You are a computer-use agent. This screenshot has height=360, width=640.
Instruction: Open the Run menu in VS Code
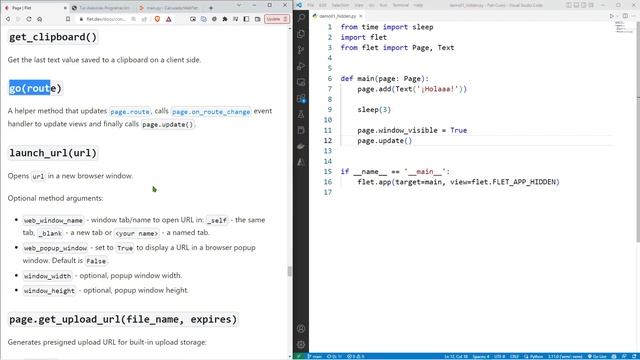click(x=383, y=5)
